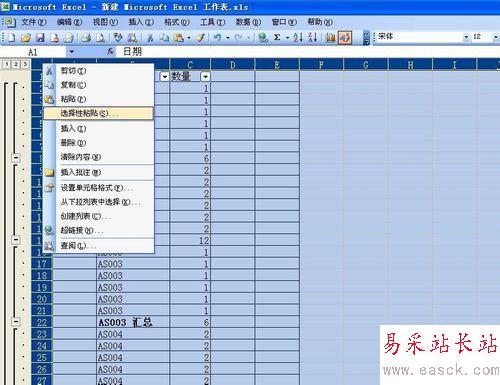Run the spelling check icon
The height and width of the screenshot is (385, 500).
(118, 38)
